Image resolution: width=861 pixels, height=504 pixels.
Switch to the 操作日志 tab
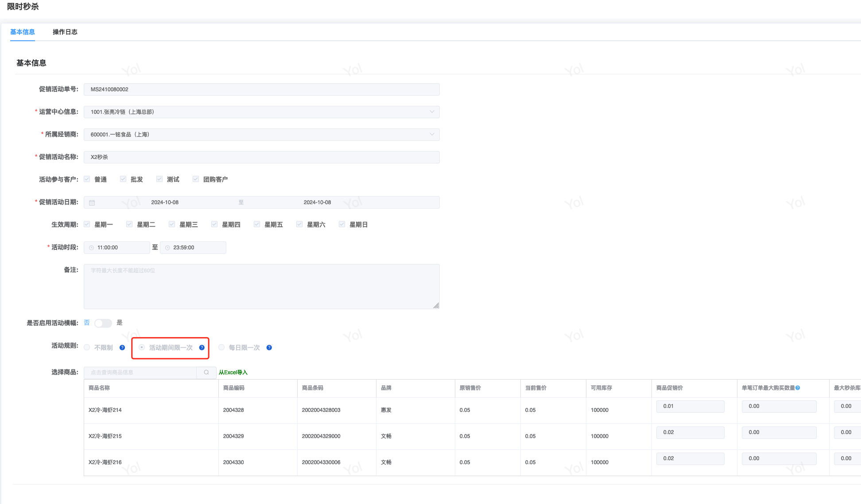click(65, 32)
